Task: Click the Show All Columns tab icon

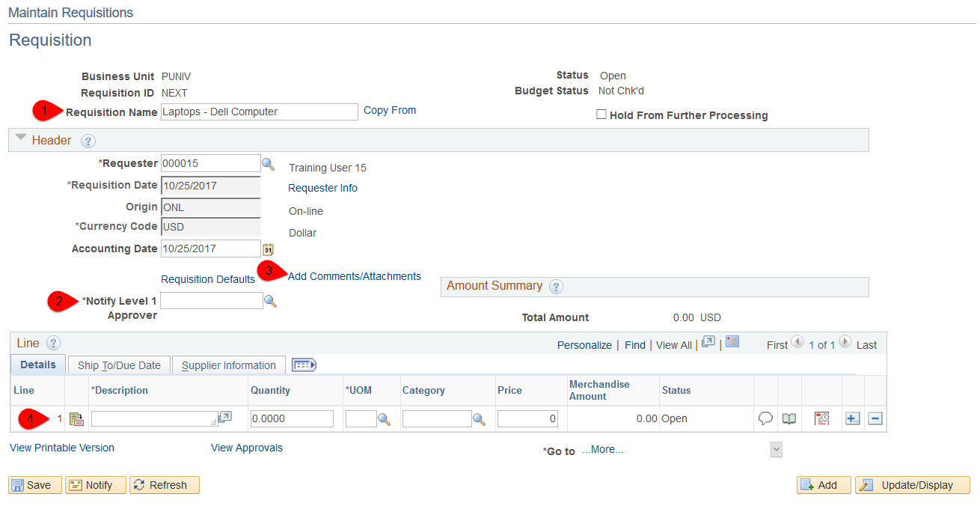Action: click(304, 365)
